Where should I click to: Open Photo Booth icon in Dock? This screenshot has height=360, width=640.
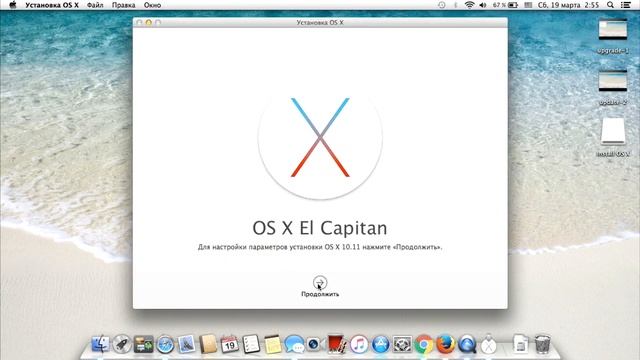338,344
